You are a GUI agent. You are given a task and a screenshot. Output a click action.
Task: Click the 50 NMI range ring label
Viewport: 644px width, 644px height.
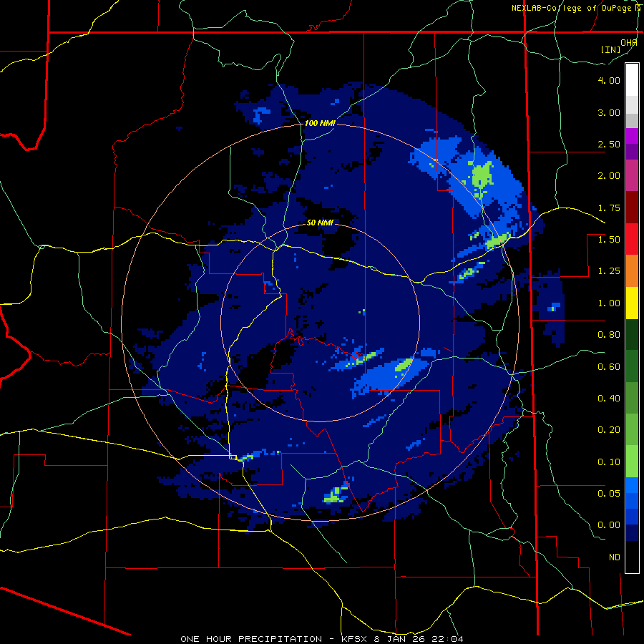320,223
